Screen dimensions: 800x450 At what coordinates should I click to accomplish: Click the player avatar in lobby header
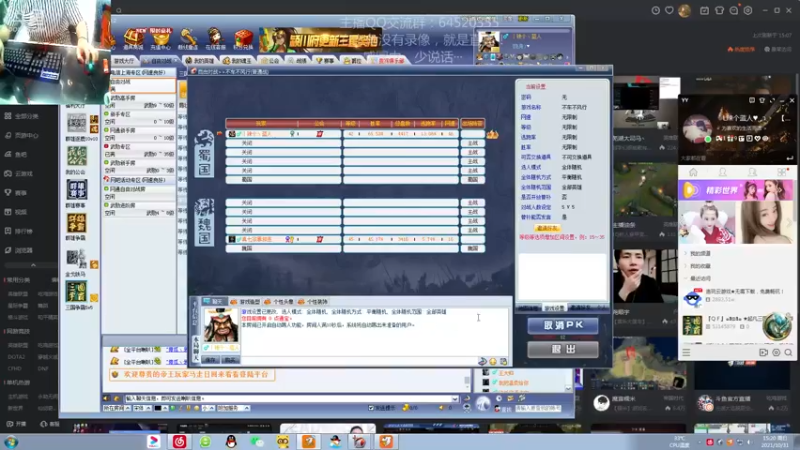[488, 42]
